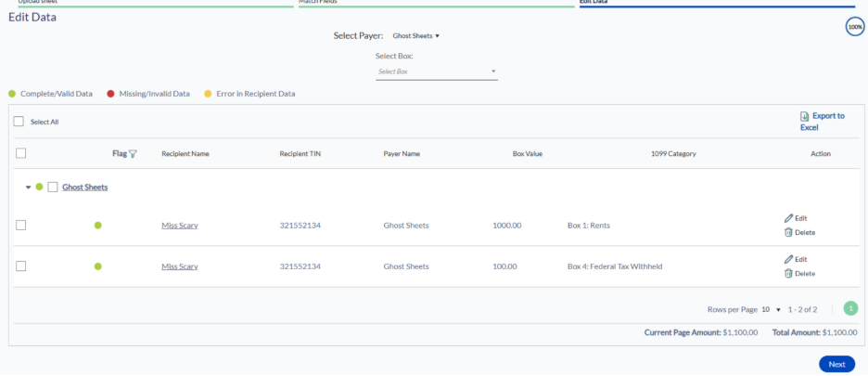Viewport: 868px width, 376px height.
Task: Tick the Ghost Sheets group checkbox
Action: click(53, 188)
